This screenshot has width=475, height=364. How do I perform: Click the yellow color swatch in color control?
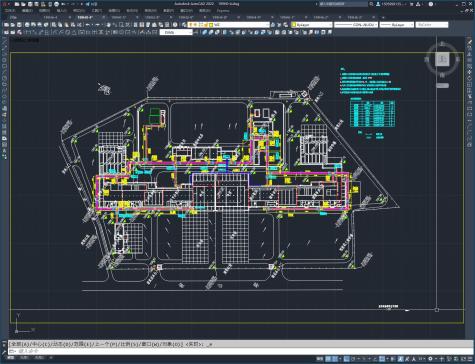[294, 25]
